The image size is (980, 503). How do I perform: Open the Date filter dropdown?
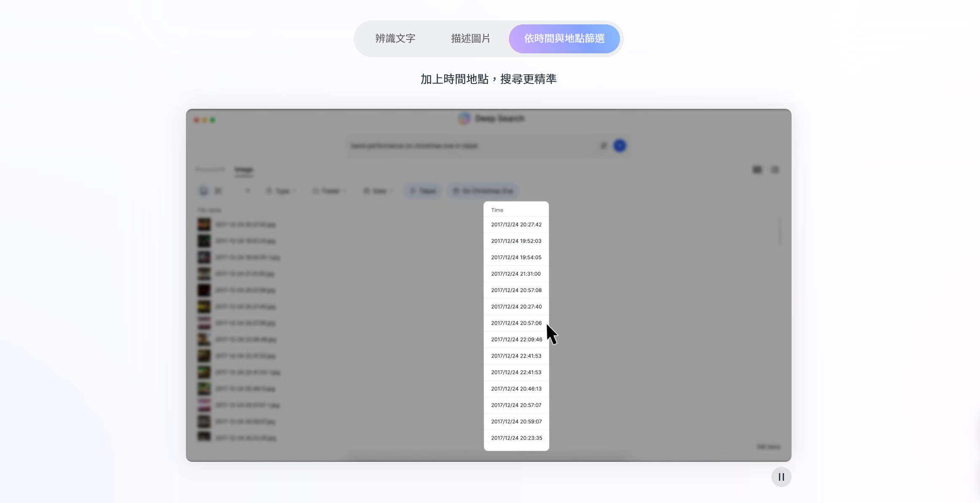[378, 191]
